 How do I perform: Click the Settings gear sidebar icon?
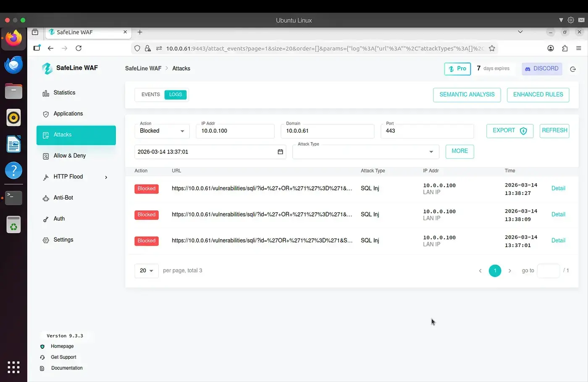46,240
